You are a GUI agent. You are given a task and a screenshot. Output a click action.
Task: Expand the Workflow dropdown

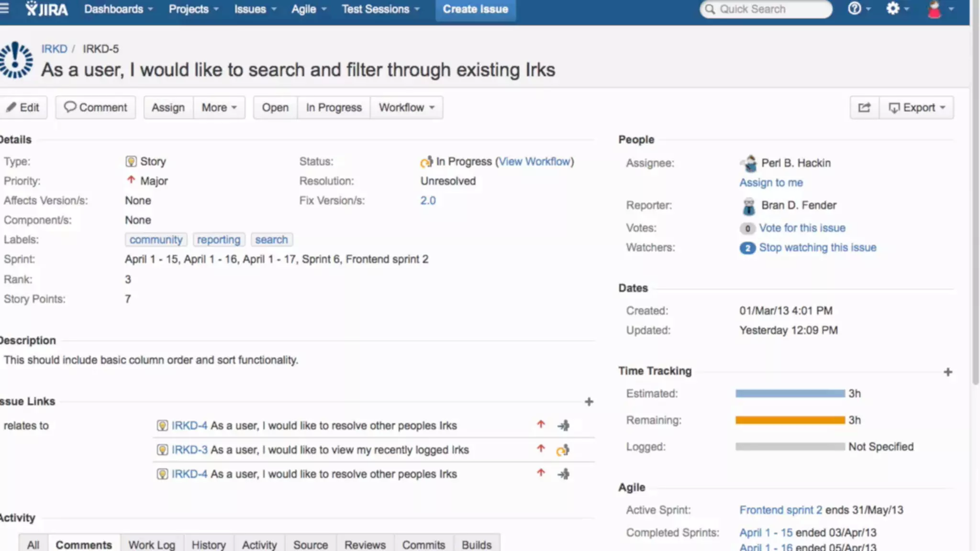coord(406,108)
